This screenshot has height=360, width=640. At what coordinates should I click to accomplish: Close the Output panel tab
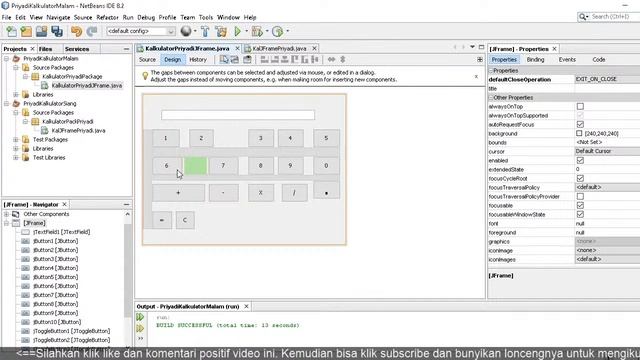246,306
